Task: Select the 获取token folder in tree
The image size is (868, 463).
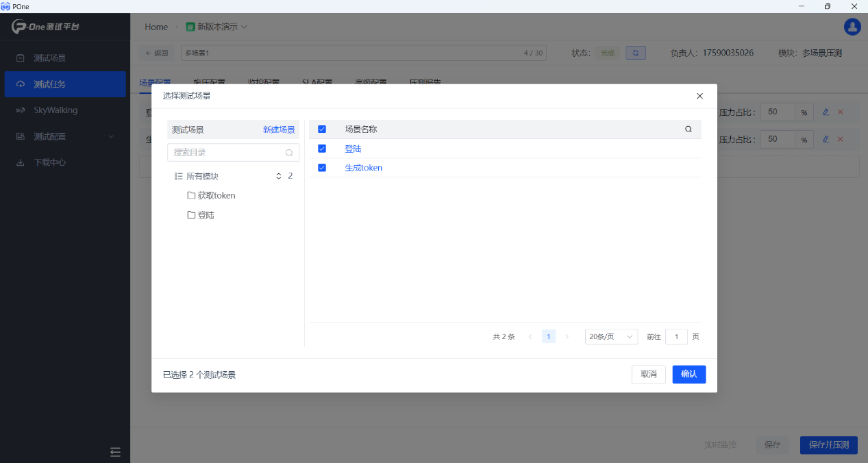Action: pos(216,195)
